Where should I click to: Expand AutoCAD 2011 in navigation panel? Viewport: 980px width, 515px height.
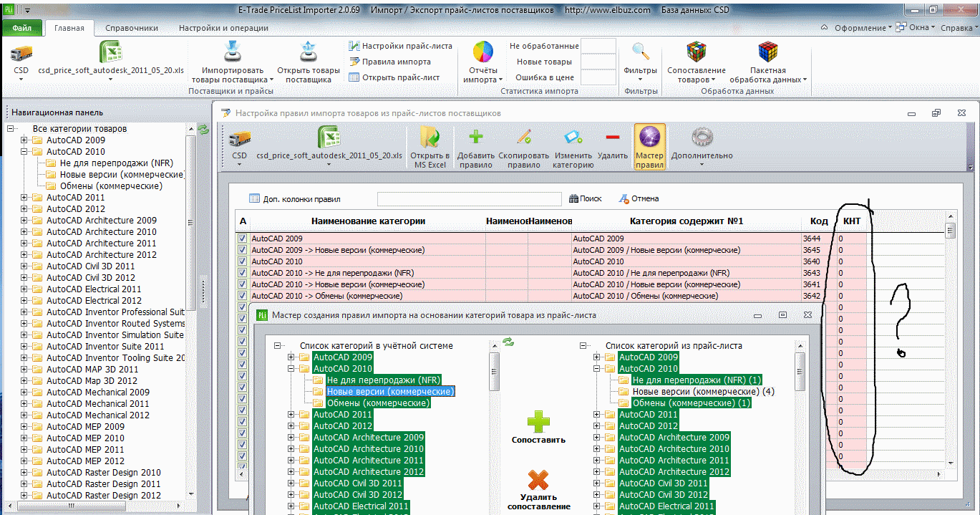coord(24,198)
